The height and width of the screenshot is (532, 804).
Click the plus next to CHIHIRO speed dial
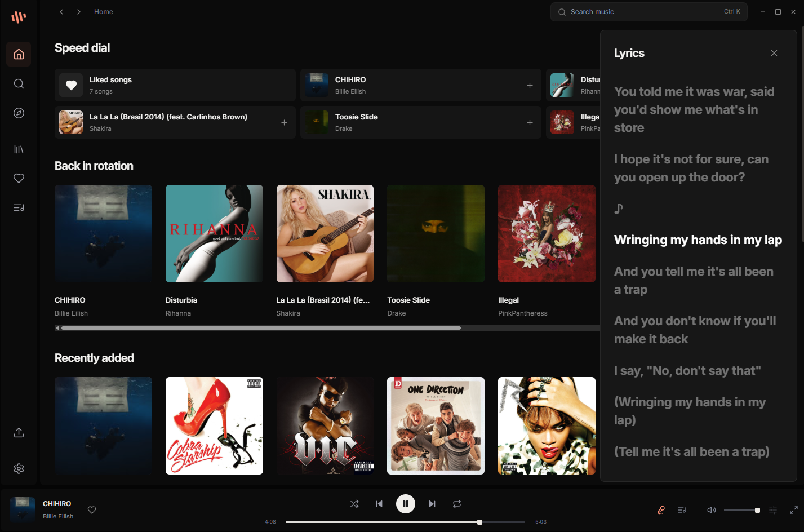click(x=530, y=85)
